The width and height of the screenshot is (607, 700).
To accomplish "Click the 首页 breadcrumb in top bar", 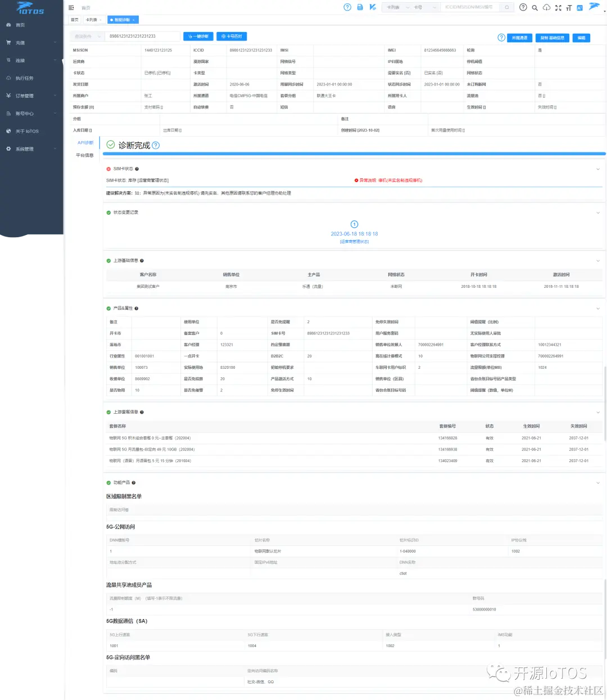I will [x=86, y=8].
